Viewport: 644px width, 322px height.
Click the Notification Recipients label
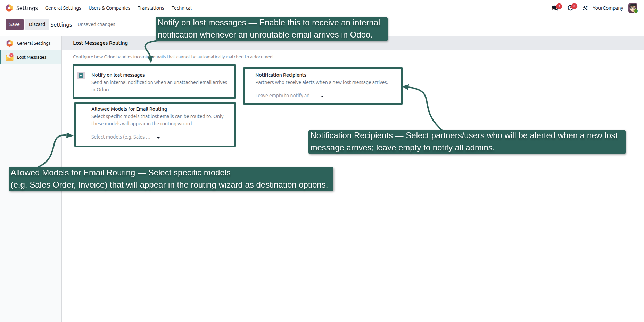click(x=281, y=75)
